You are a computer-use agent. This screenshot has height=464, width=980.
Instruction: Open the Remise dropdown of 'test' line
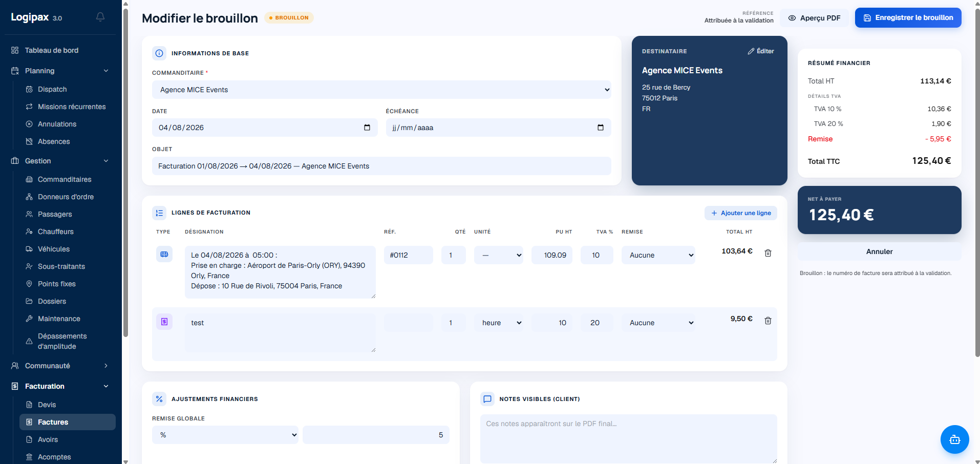point(658,323)
